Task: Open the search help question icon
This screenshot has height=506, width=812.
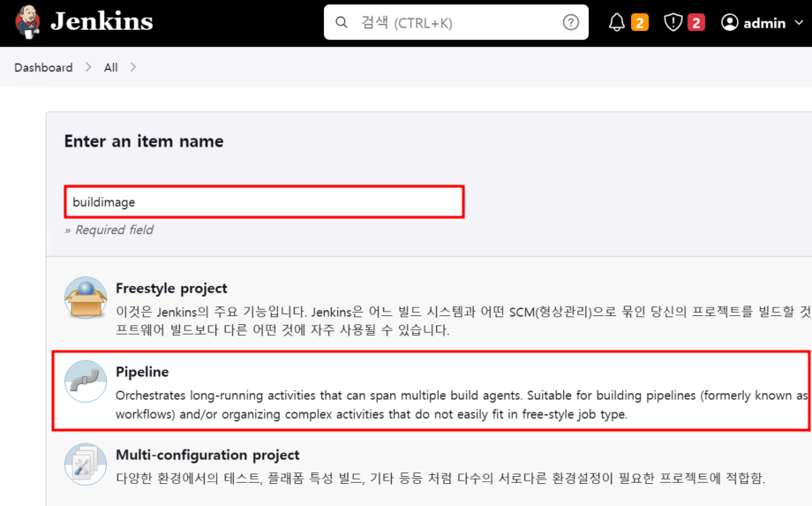Action: (571, 22)
